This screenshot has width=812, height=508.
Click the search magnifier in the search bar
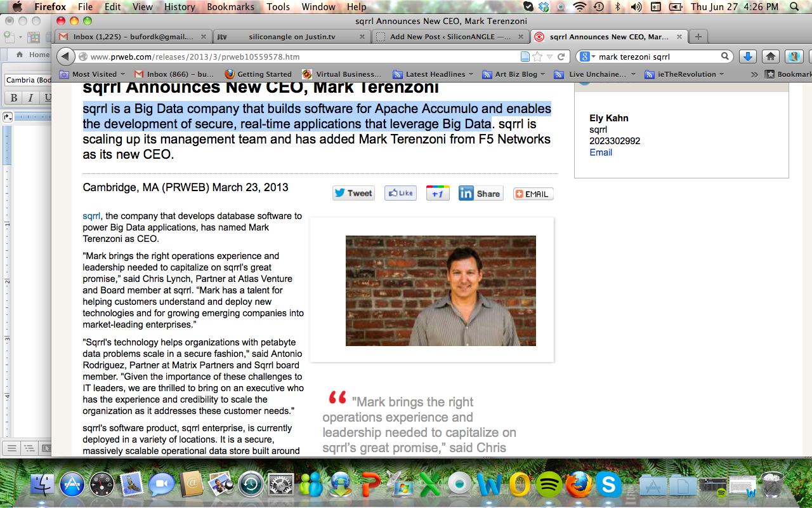[725, 57]
